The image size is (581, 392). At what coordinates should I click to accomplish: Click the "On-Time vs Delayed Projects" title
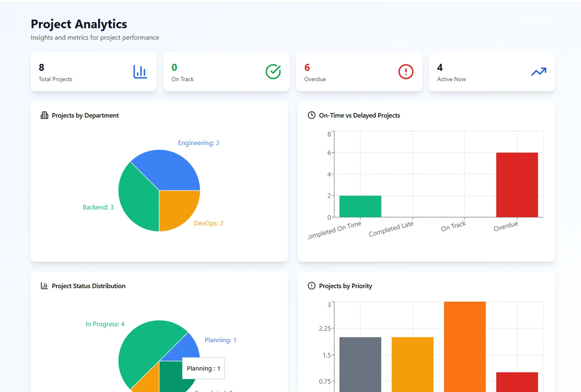point(360,115)
